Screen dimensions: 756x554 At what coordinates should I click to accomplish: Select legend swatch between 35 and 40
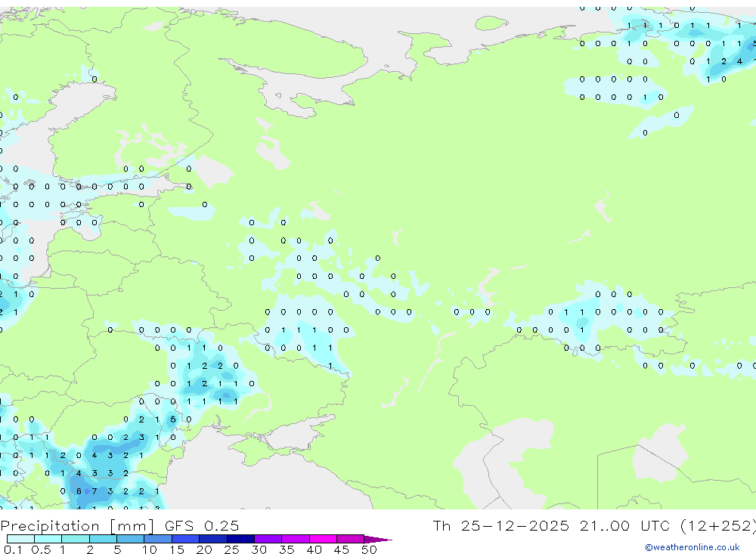point(295,539)
